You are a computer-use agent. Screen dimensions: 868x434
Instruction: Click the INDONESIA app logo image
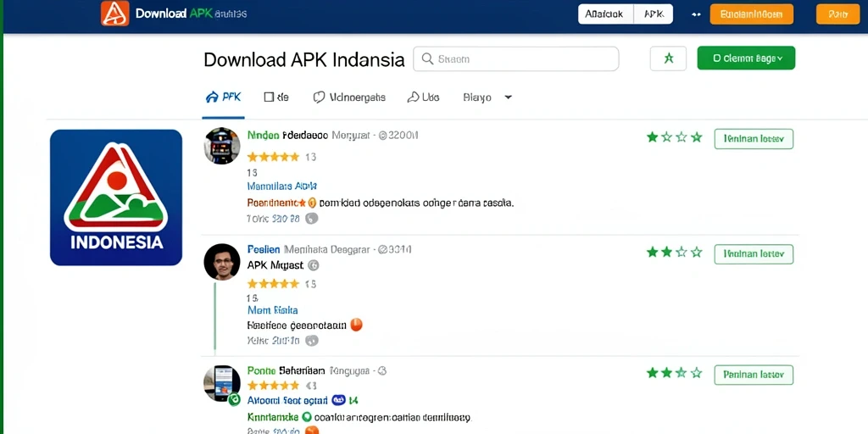[115, 198]
